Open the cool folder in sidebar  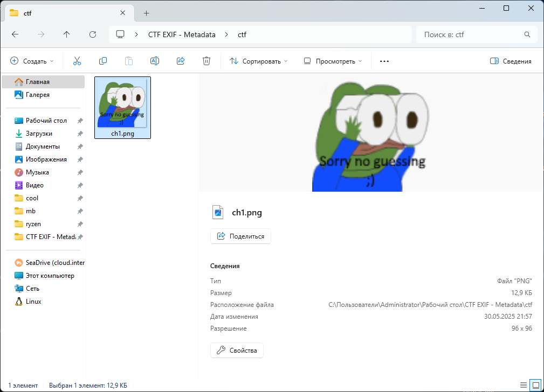coord(43,198)
